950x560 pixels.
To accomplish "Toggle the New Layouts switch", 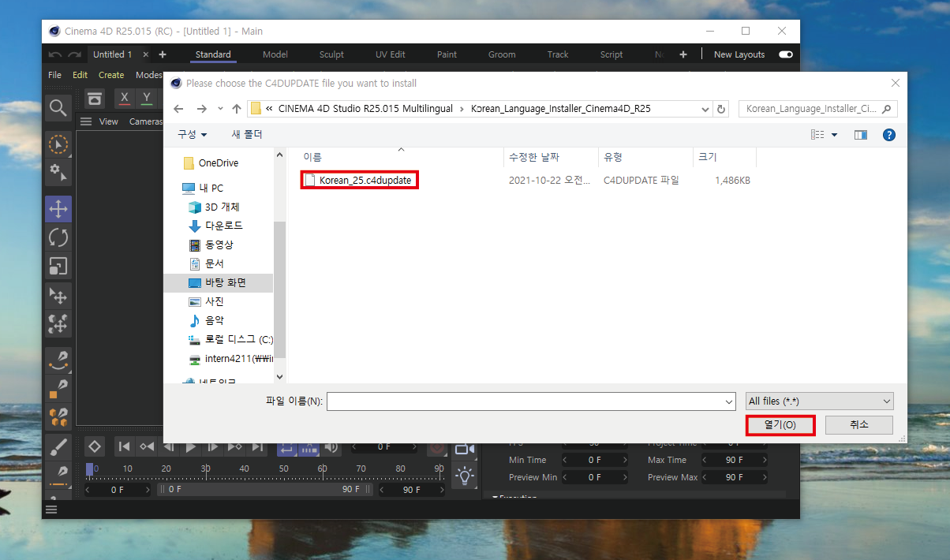I will [x=785, y=54].
